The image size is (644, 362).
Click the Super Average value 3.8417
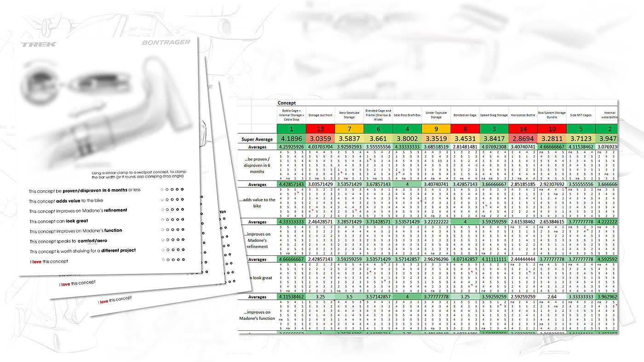click(494, 139)
